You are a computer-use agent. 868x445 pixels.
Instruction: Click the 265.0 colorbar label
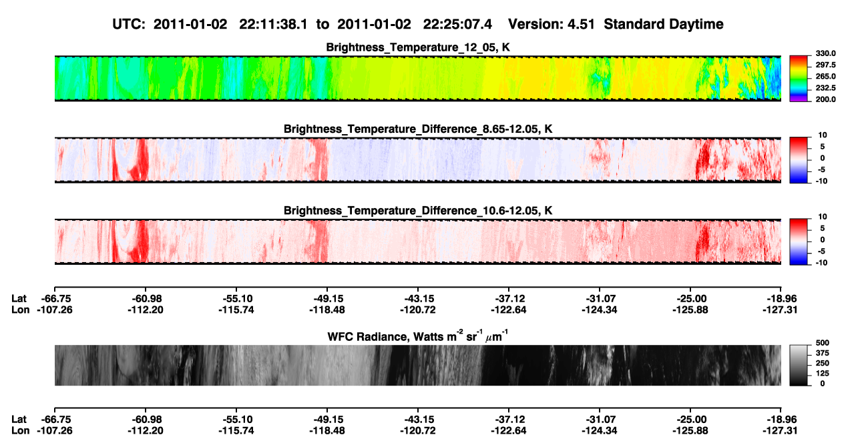pos(826,76)
